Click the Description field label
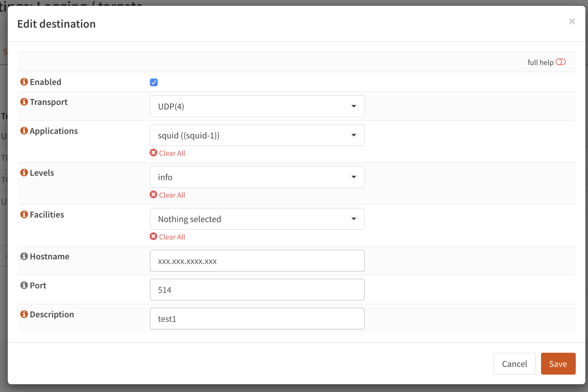588x392 pixels. point(52,314)
